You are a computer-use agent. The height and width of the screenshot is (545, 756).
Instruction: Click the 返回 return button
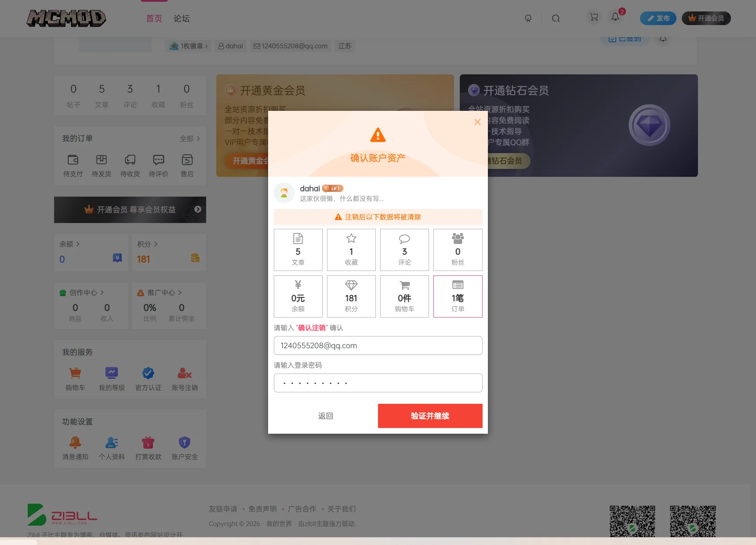pos(326,416)
